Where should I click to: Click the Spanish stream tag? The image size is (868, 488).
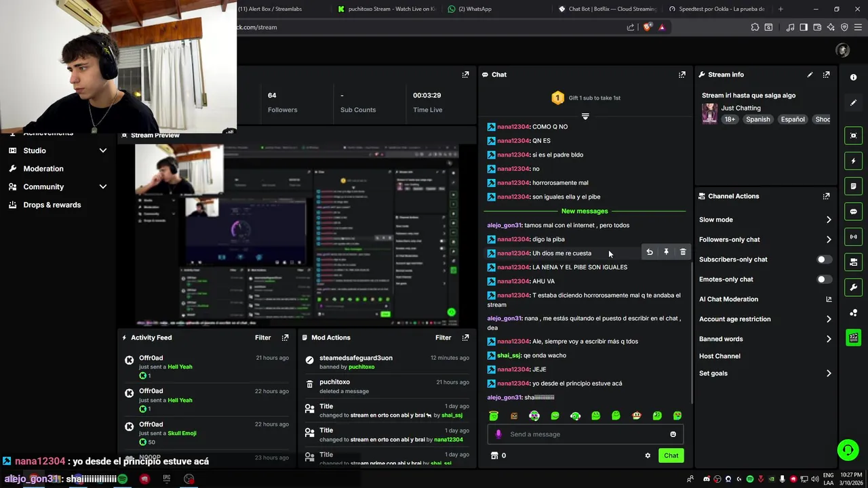click(757, 119)
